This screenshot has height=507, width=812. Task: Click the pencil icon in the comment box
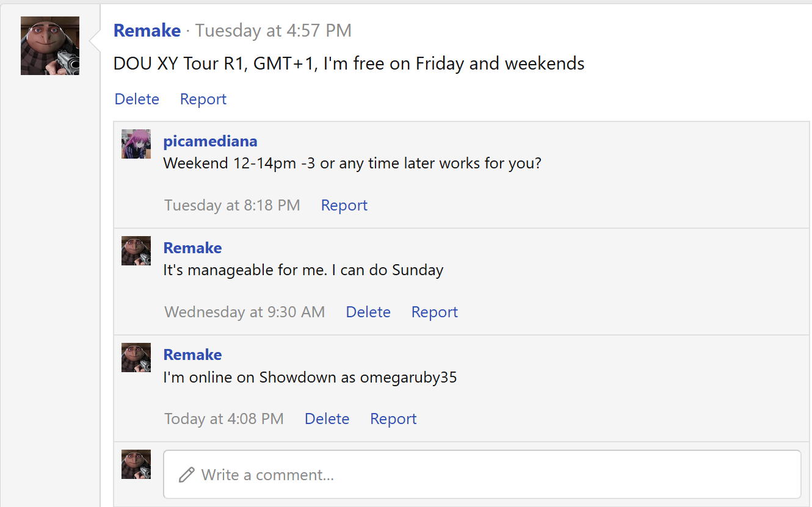(x=187, y=475)
